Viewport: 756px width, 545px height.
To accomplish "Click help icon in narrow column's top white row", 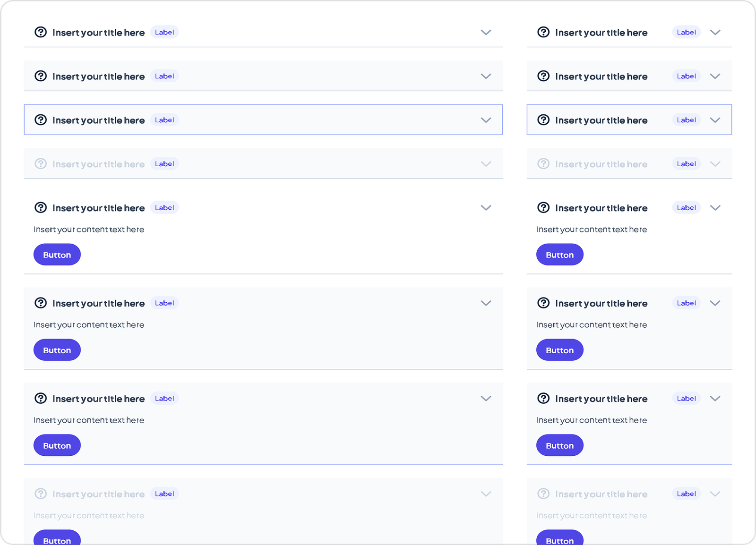I will pyautogui.click(x=543, y=32).
